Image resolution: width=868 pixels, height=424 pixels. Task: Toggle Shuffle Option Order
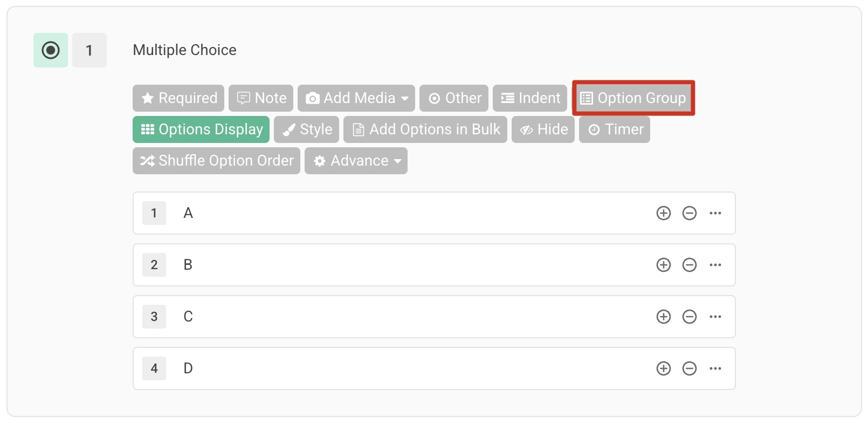(x=216, y=161)
